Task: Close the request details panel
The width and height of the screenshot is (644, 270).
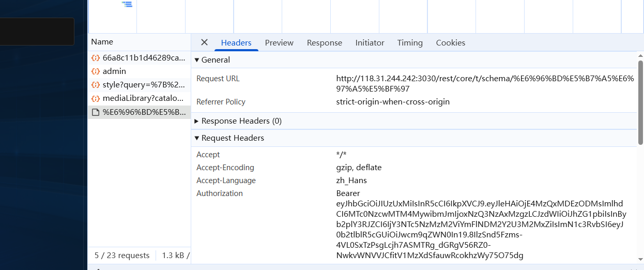Action: [x=204, y=42]
